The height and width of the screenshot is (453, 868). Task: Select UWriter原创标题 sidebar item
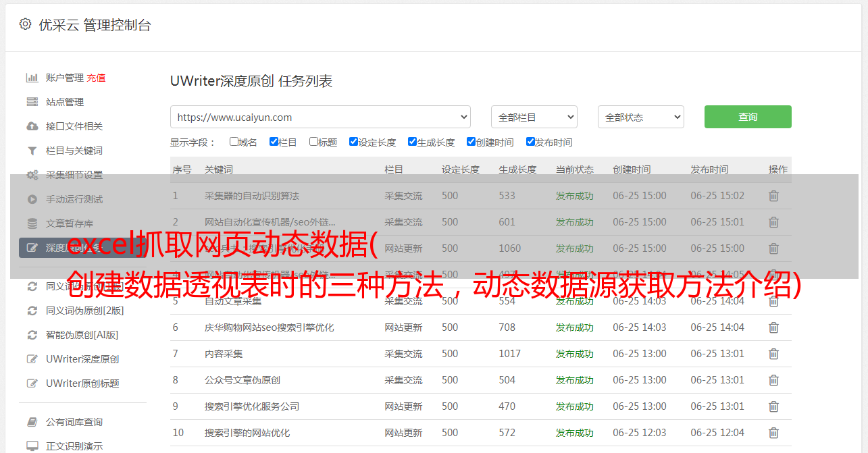point(82,383)
